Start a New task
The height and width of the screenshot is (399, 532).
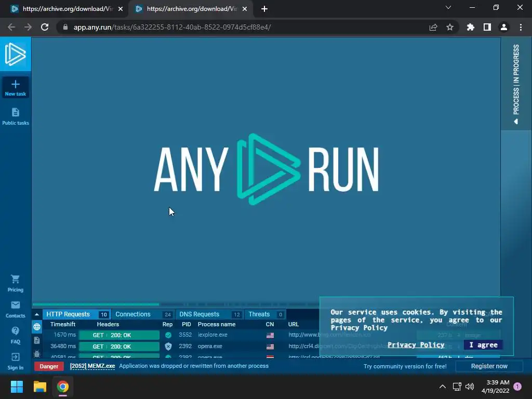point(15,87)
